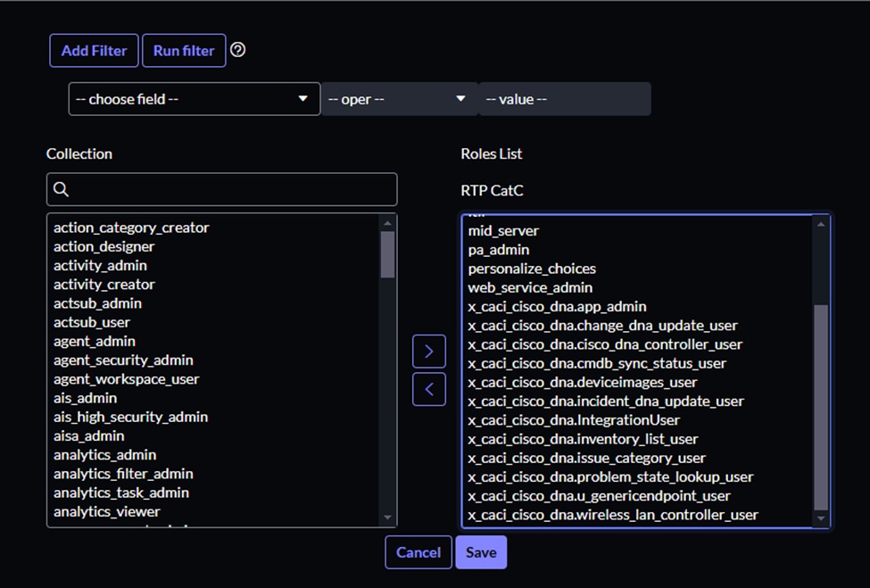Click the right arrow to add role
Viewport: 870px width, 588px height.
tap(428, 352)
